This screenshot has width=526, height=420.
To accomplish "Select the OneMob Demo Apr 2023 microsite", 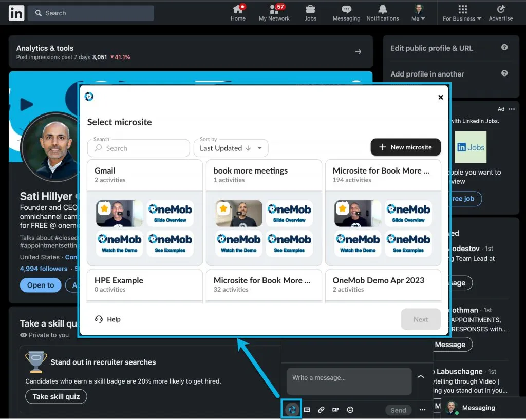I will coord(383,285).
